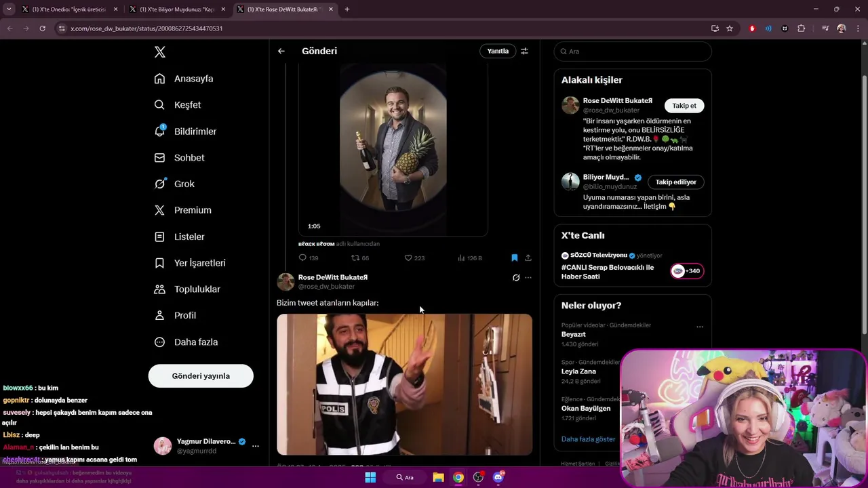Open the DiCaprio video thumbnail
Screen dimensions: 868x488
coord(393,150)
